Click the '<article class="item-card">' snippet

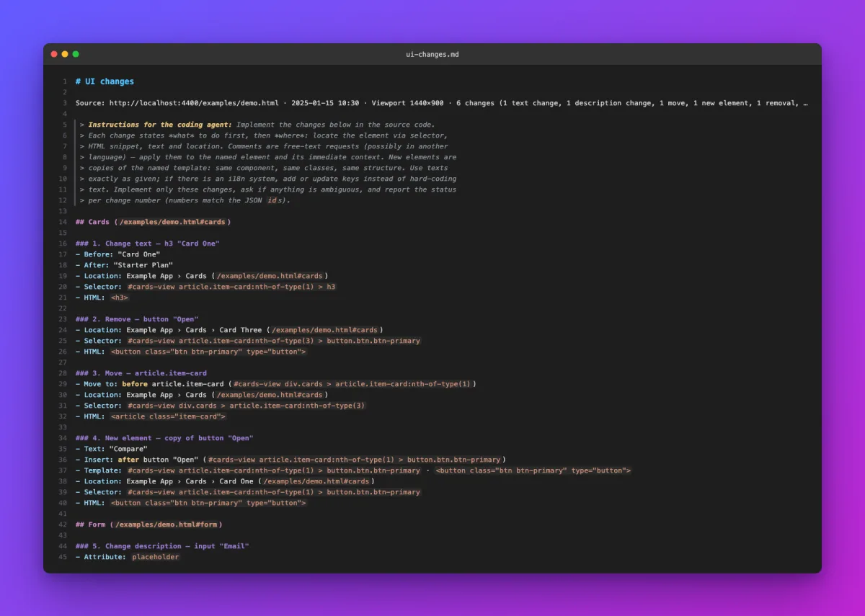pyautogui.click(x=168, y=416)
